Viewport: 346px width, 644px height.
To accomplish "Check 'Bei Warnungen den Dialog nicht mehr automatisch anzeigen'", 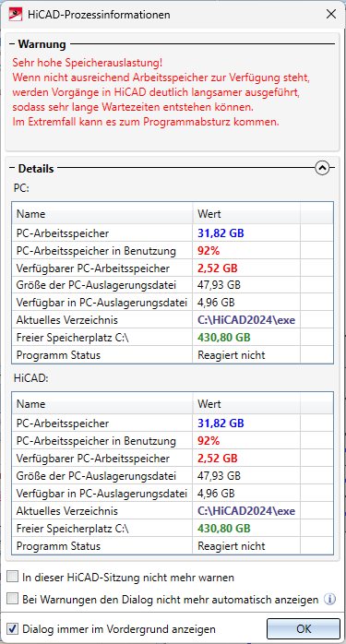I will pyautogui.click(x=13, y=599).
